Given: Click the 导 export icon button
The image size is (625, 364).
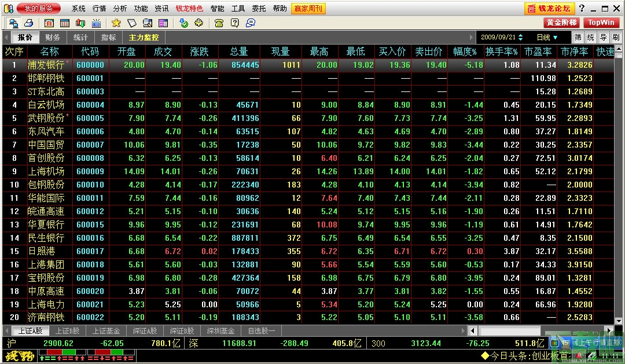Looking at the screenshot, I should pyautogui.click(x=604, y=38).
